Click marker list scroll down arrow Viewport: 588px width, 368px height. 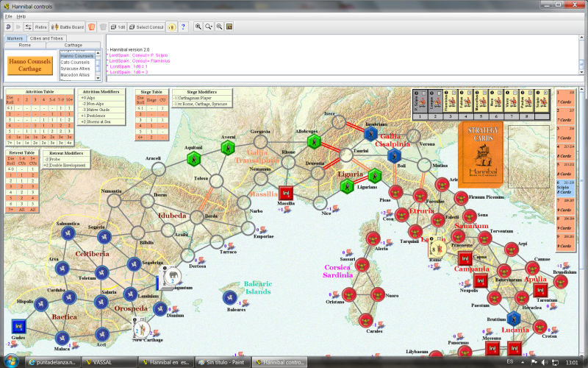(98, 78)
